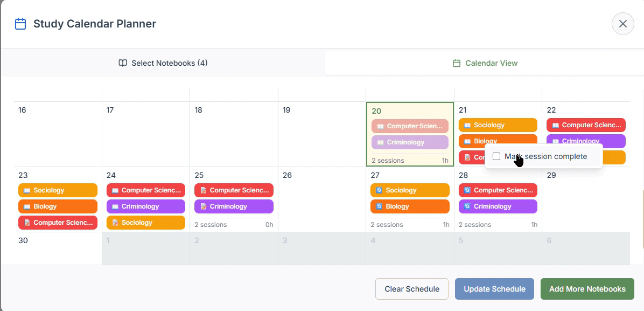Open the Calendar View tab
The width and height of the screenshot is (644, 311).
pyautogui.click(x=485, y=63)
